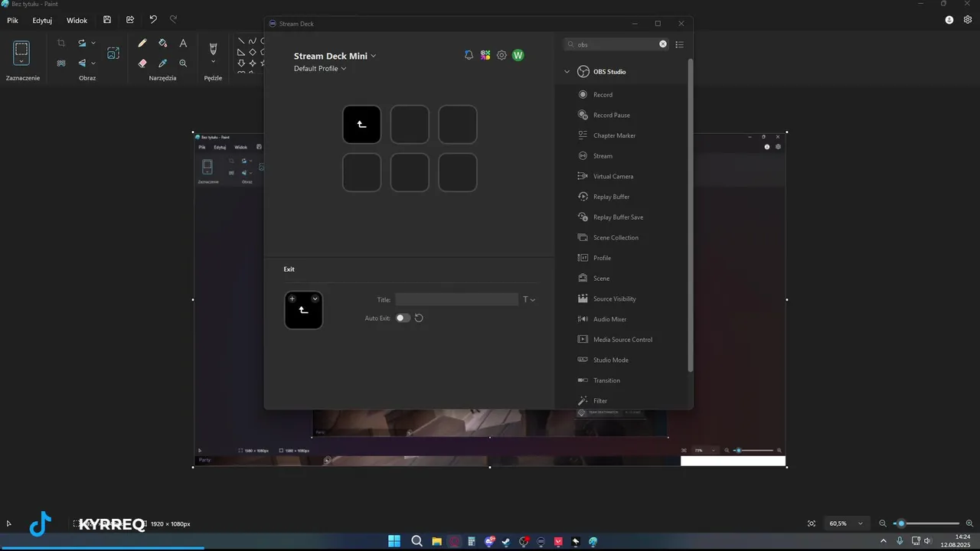
Task: Select the Color picker eyedropper in Paint
Action: [x=162, y=64]
